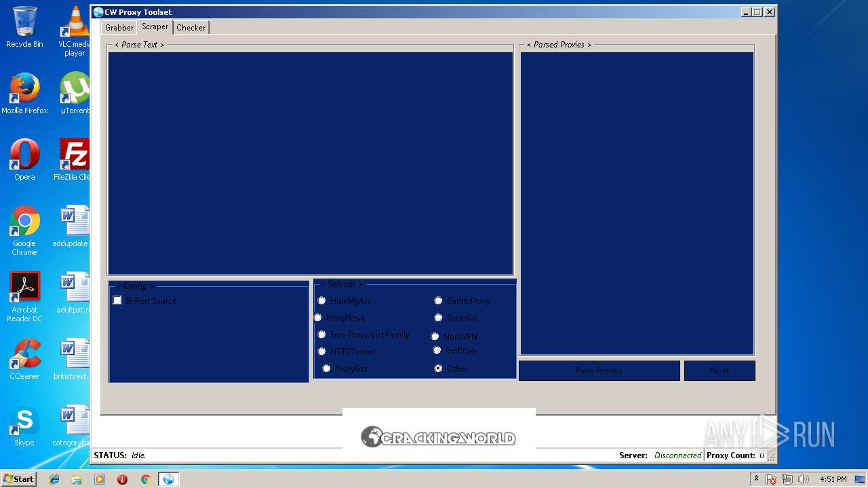Select CW Proxy Toolset taskbar button
Viewport: 868px width, 488px height.
168,479
